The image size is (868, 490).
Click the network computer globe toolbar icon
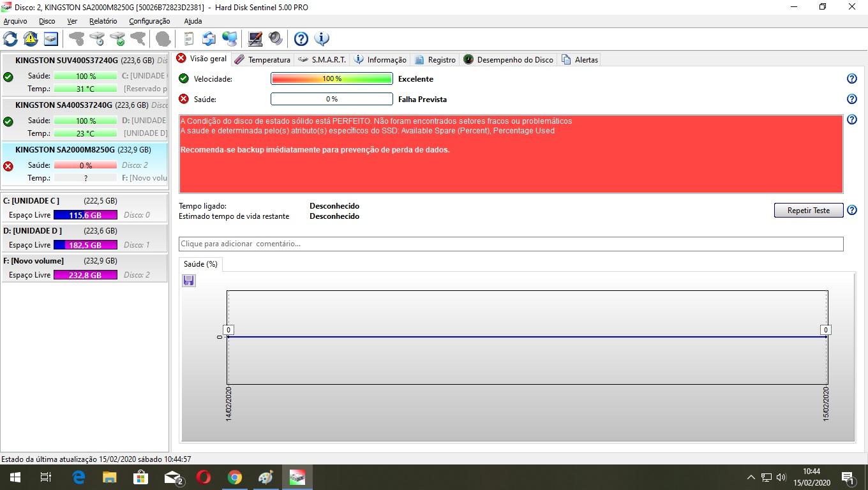(230, 39)
